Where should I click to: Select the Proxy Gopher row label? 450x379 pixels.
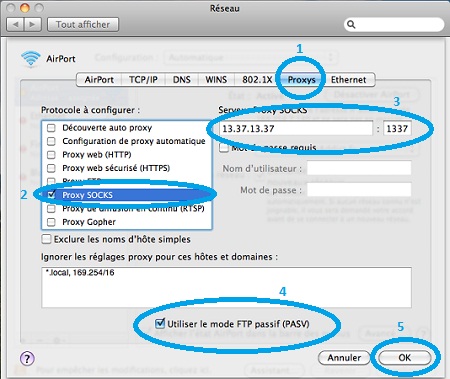89,222
